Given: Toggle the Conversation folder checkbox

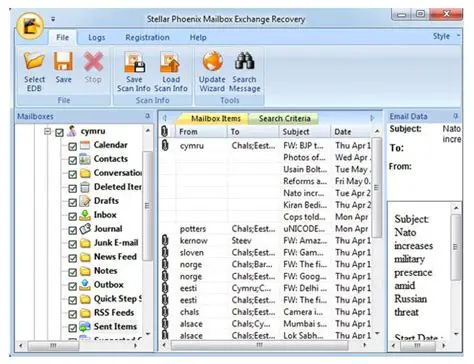Looking at the screenshot, I should pos(72,174).
